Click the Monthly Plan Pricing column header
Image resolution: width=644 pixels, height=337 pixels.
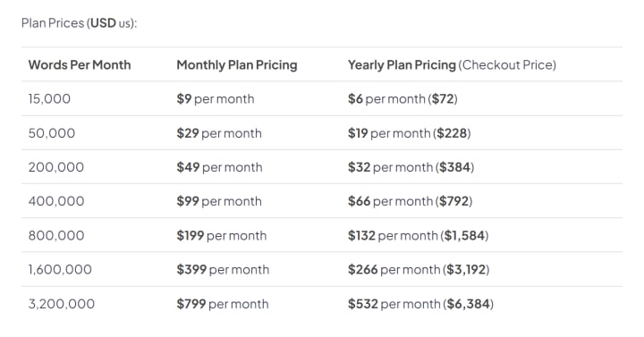pyautogui.click(x=237, y=65)
